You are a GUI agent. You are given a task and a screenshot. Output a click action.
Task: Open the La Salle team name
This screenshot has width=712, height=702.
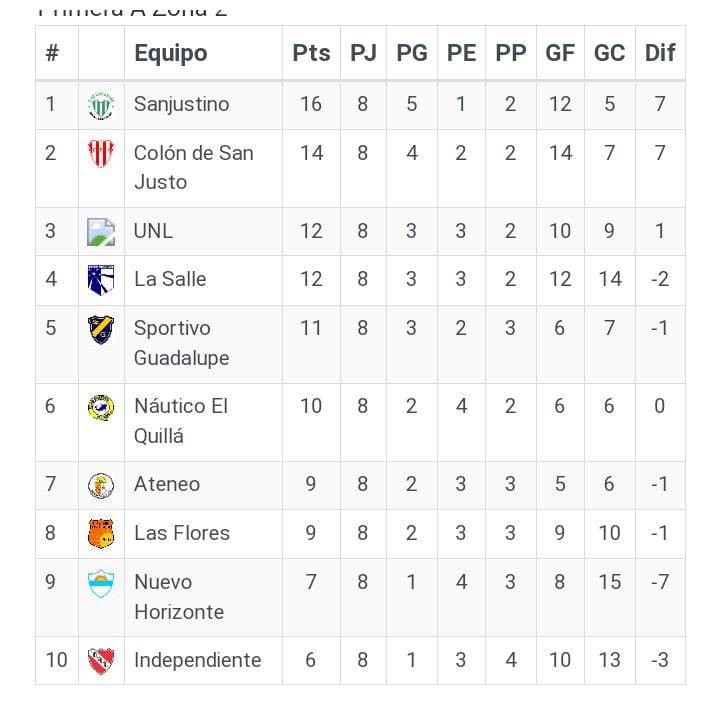tap(170, 279)
